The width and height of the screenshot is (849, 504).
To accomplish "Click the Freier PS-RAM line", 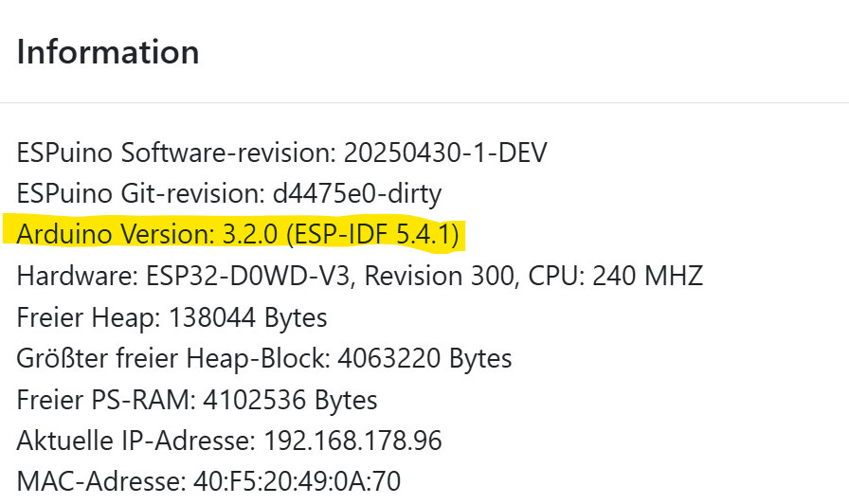I will click(x=197, y=400).
